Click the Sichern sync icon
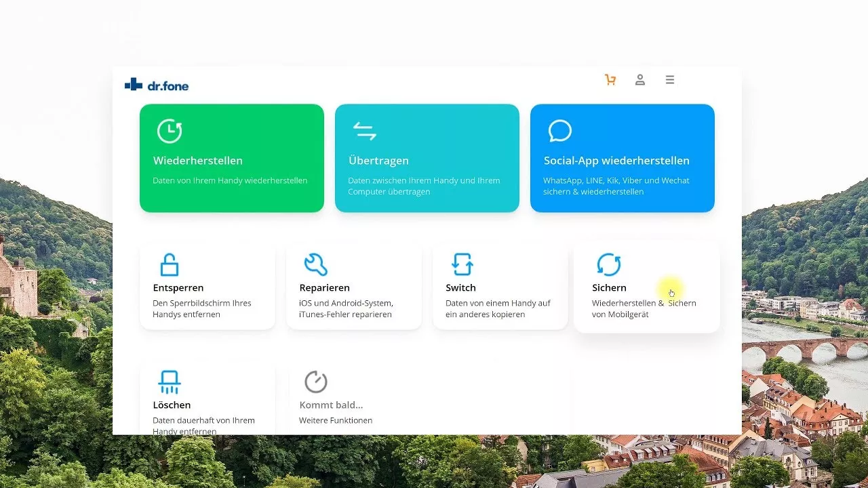 (608, 264)
